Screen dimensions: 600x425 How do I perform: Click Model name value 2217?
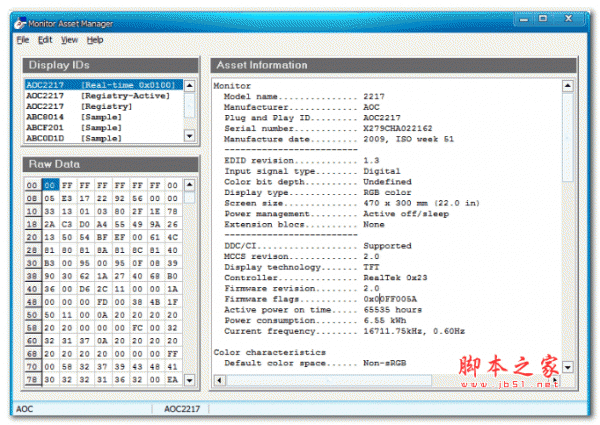[x=374, y=96]
